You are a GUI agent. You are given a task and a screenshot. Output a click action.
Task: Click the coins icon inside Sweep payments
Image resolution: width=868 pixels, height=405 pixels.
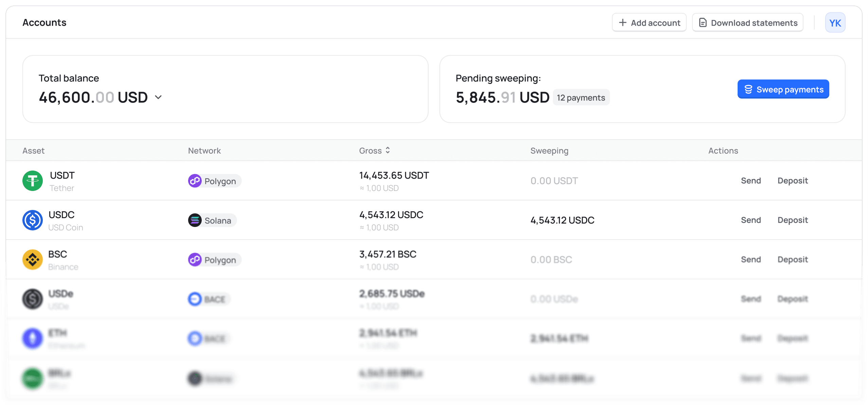(x=748, y=89)
